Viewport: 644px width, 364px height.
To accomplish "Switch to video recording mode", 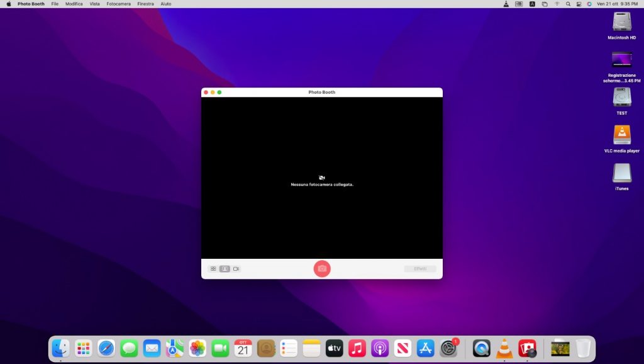I will 236,269.
